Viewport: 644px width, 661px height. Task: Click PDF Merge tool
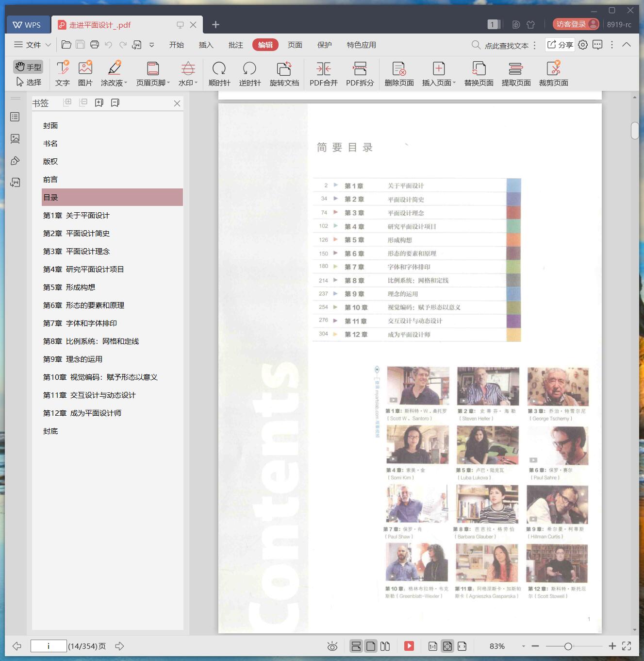point(324,74)
